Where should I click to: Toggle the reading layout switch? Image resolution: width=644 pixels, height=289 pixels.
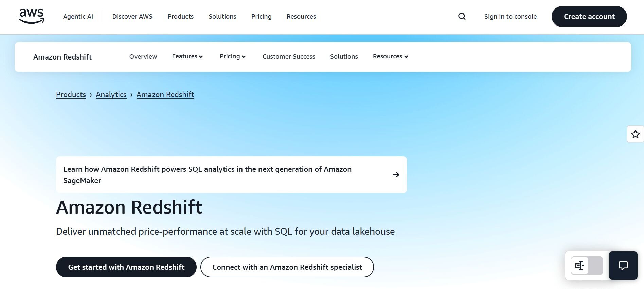tap(587, 266)
